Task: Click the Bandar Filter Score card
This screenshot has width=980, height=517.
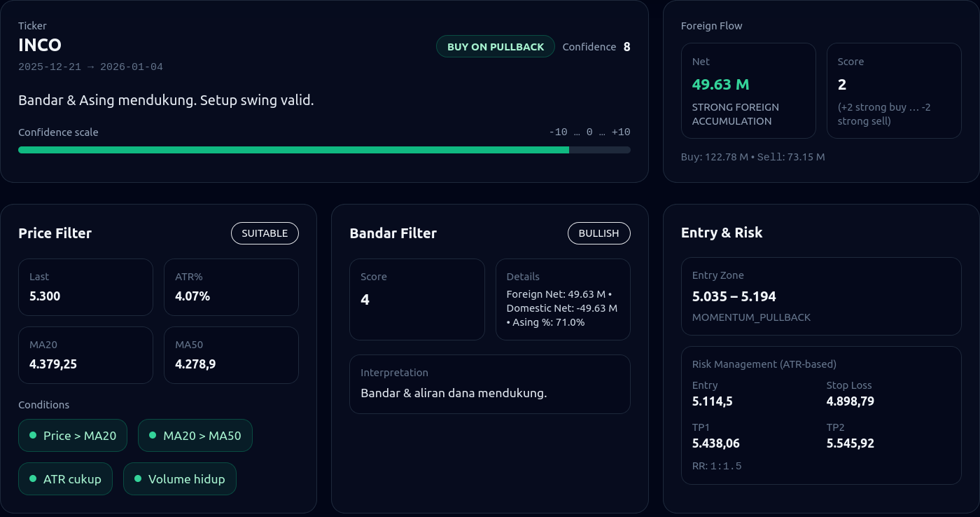Action: (417, 299)
